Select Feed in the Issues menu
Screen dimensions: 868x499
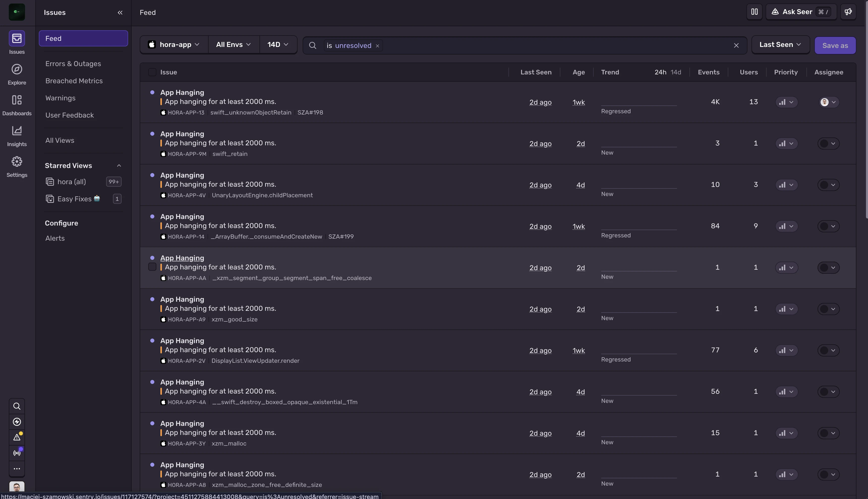tap(83, 38)
